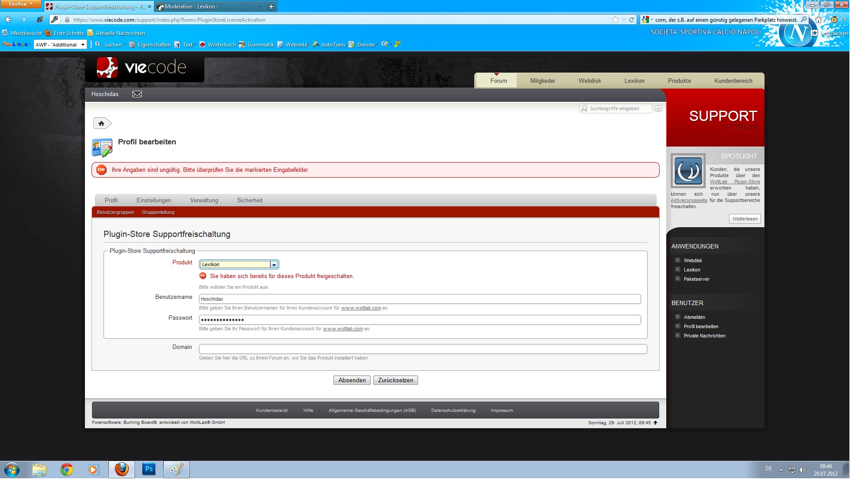Click the Weiterlesen button in Spotlight
The width and height of the screenshot is (868, 488).
click(x=745, y=219)
